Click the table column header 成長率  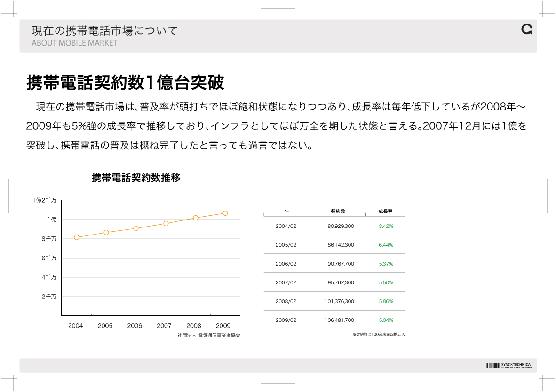tap(385, 211)
